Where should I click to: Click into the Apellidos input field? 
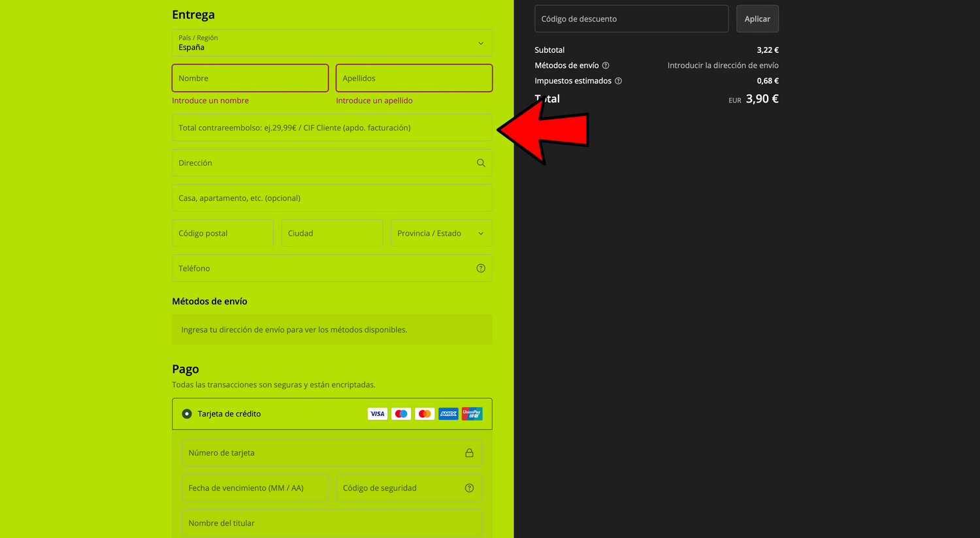coord(414,78)
